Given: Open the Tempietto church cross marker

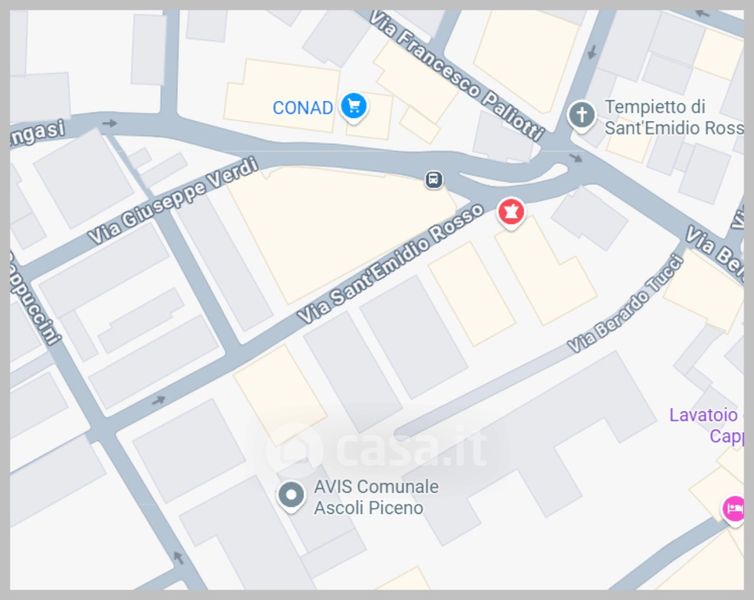Looking at the screenshot, I should click(x=582, y=116).
